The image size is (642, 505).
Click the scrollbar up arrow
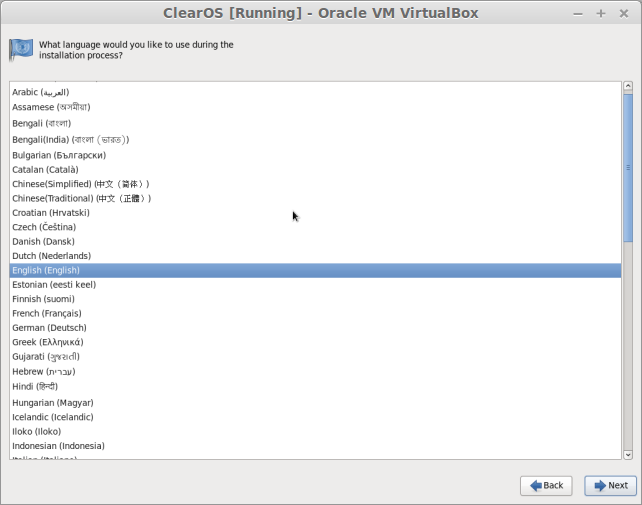tap(628, 86)
